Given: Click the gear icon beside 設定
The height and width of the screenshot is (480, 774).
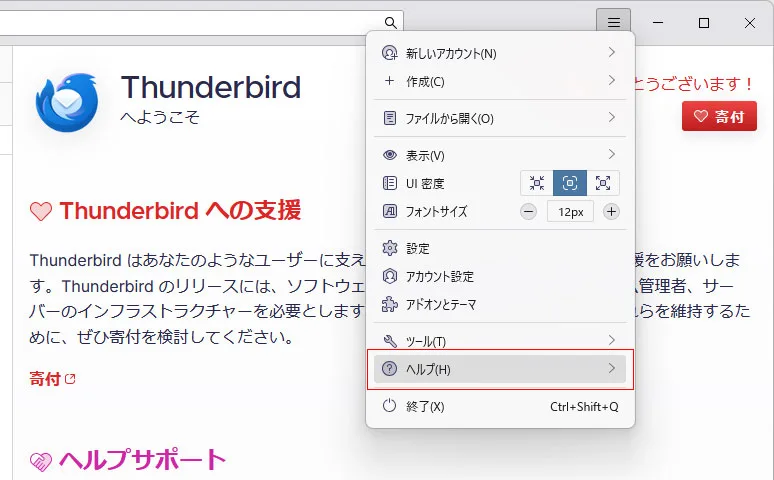Looking at the screenshot, I should 389,248.
